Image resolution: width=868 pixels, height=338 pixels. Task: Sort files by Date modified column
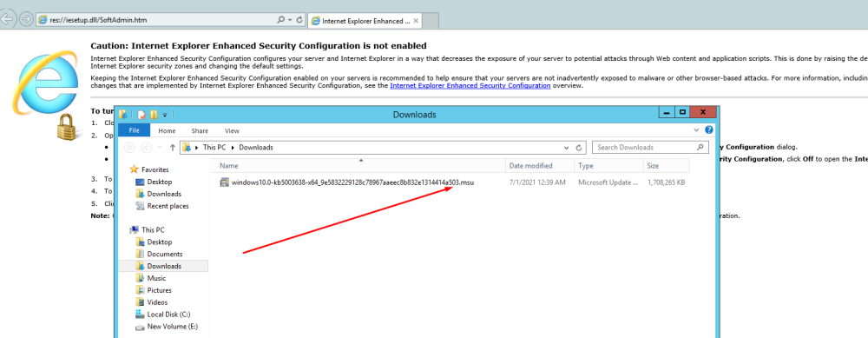pos(540,166)
